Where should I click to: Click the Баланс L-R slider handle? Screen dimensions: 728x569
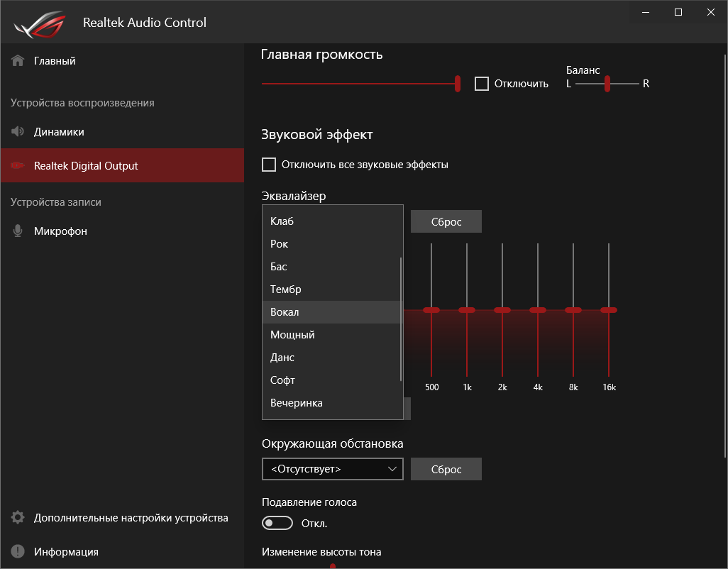click(x=607, y=84)
